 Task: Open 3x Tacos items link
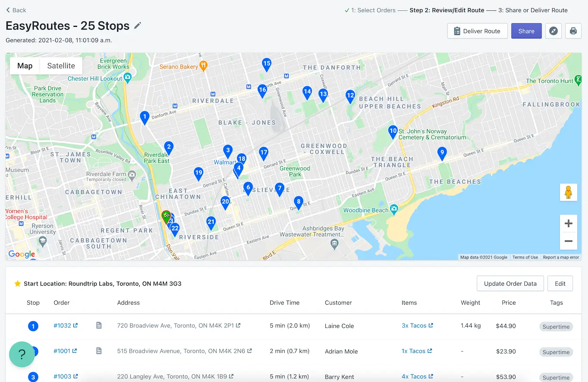coord(417,325)
